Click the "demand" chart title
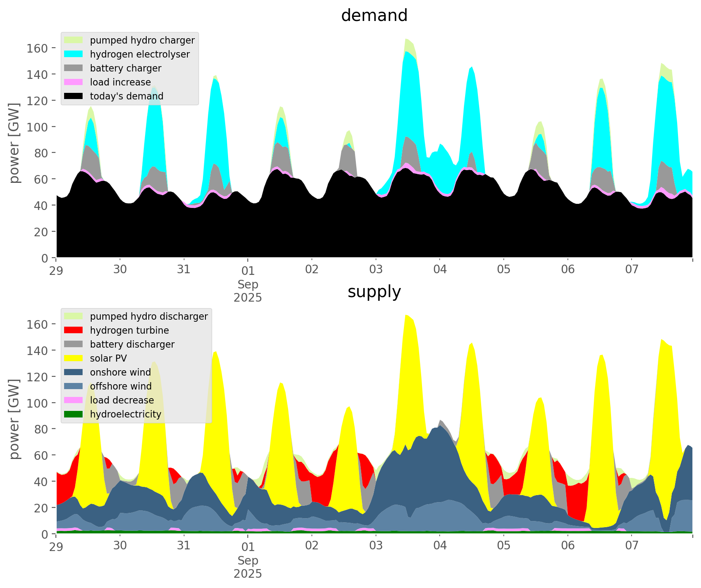This screenshot has height=588, width=701. point(374,16)
